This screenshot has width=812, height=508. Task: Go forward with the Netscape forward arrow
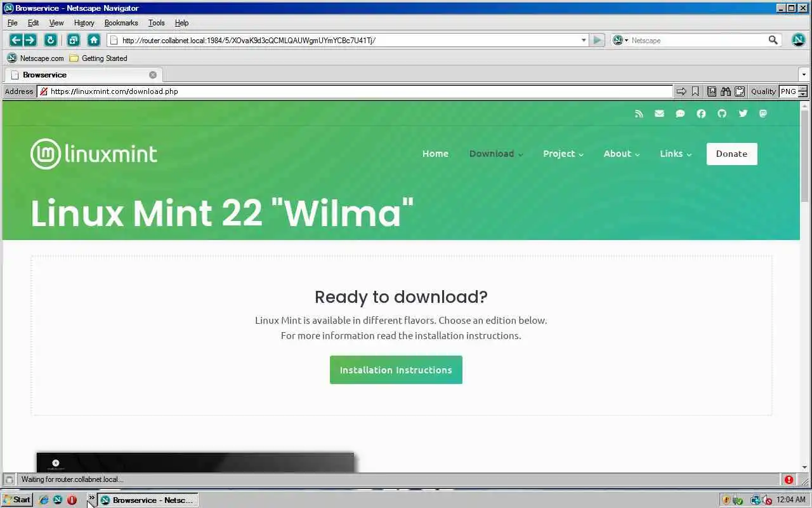click(30, 40)
